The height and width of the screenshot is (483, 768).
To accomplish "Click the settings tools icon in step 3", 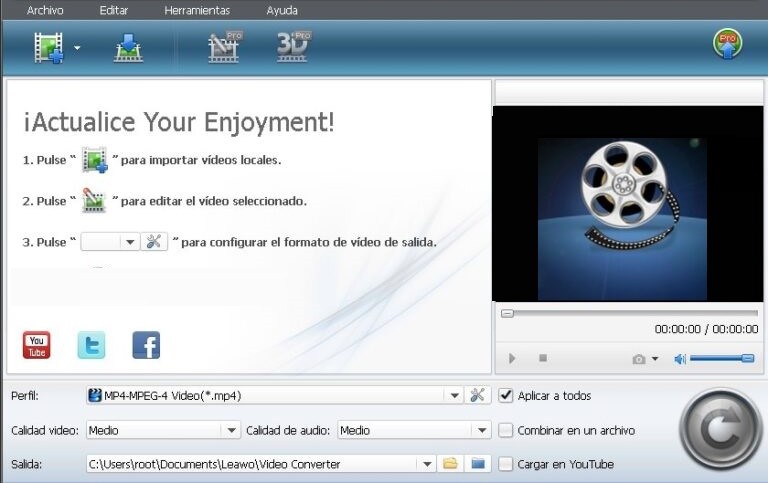I will click(x=154, y=242).
